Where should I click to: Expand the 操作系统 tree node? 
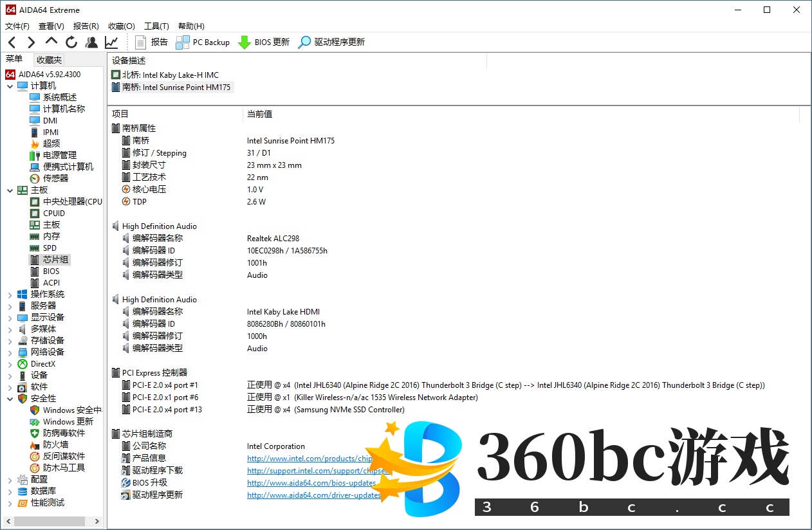point(10,295)
